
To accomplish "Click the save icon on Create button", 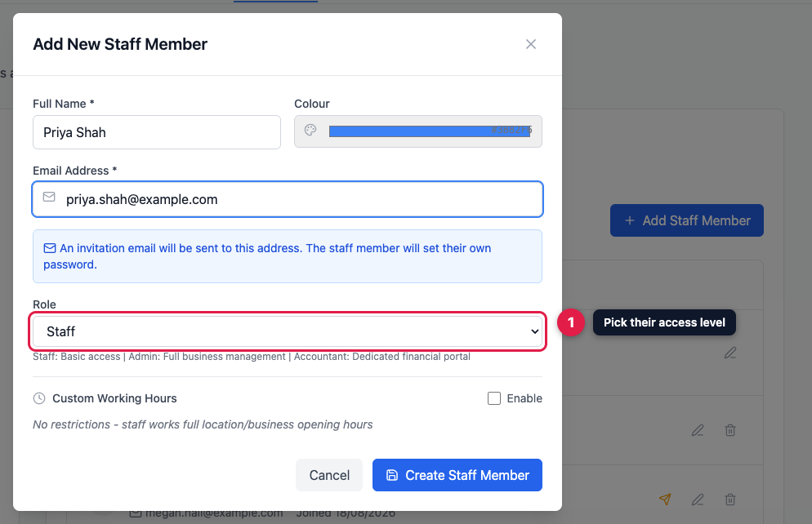I will (392, 475).
